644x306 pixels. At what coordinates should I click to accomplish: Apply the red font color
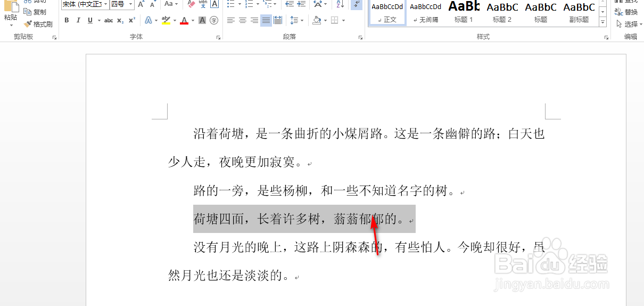click(184, 20)
